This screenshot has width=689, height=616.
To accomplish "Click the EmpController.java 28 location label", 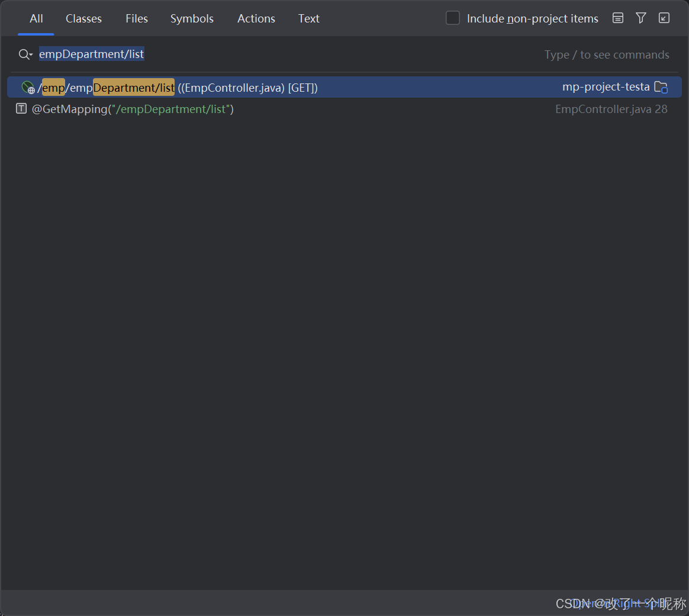I will point(611,109).
